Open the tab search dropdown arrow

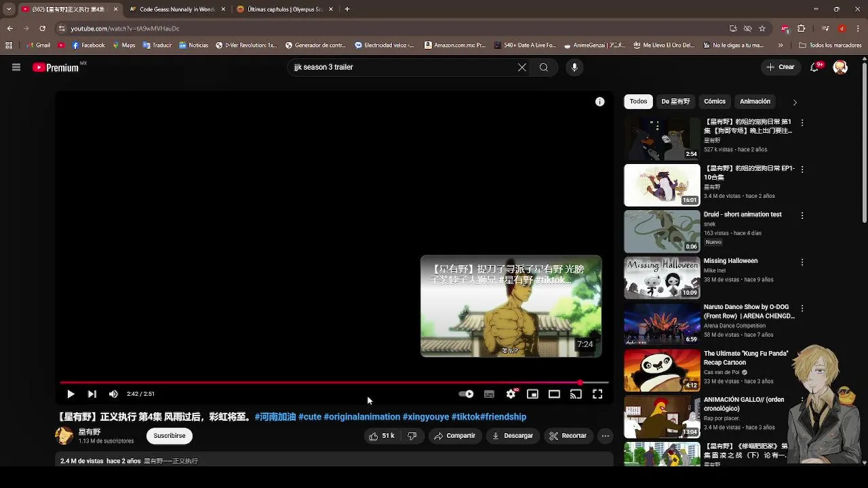click(9, 9)
